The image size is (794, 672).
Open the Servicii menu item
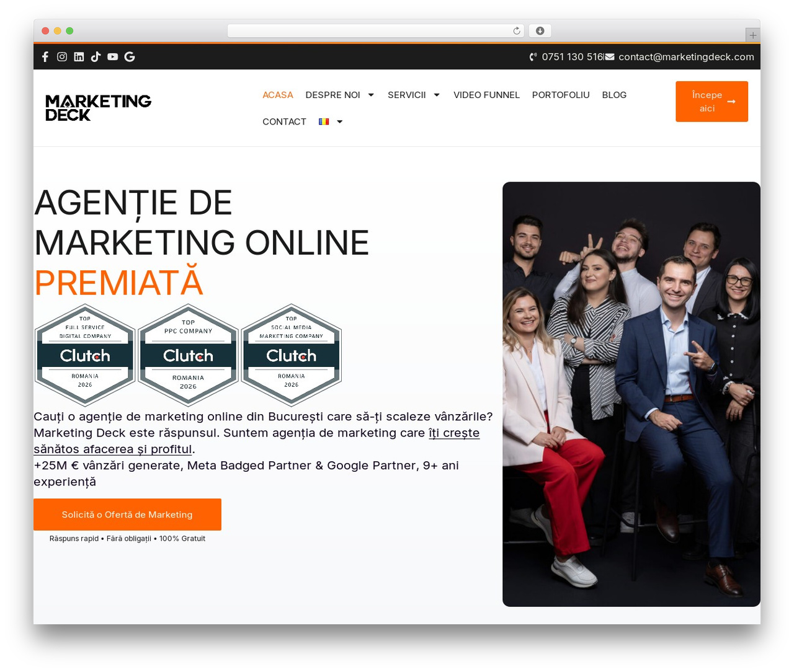tap(407, 95)
